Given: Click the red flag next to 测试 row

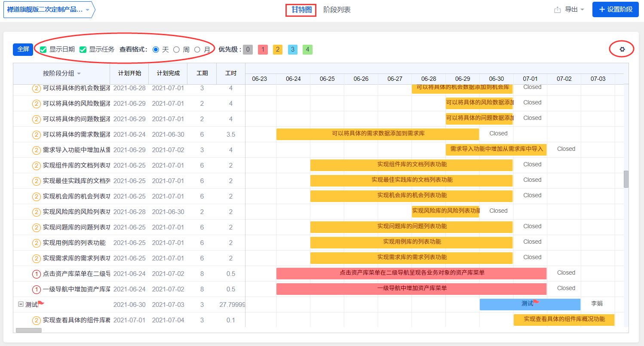Looking at the screenshot, I should point(41,304).
